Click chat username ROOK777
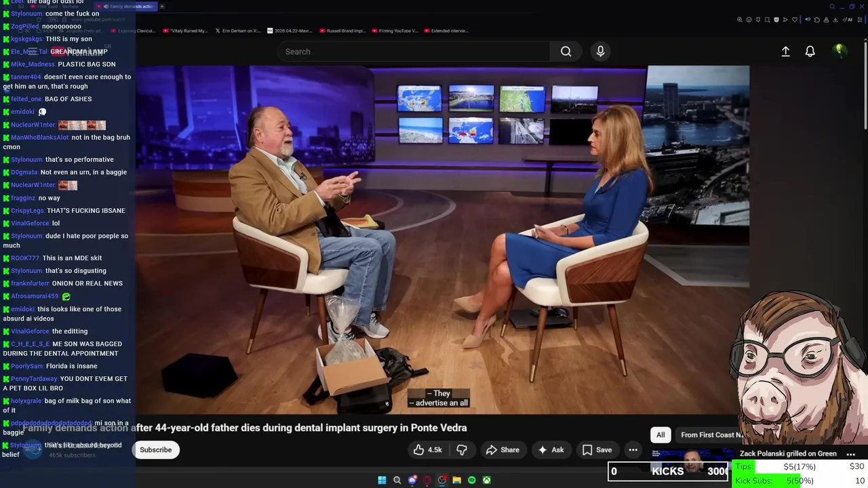Viewport: 868px width, 488px height. 25,258
